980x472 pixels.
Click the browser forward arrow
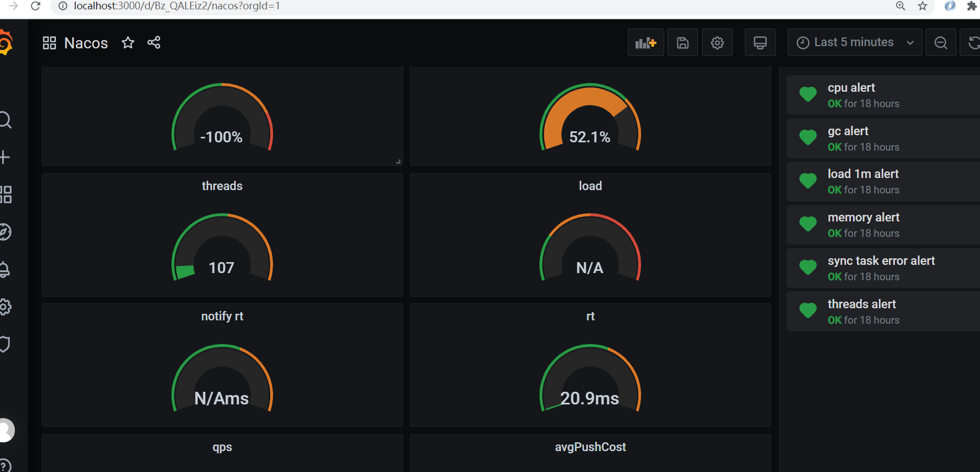14,6
